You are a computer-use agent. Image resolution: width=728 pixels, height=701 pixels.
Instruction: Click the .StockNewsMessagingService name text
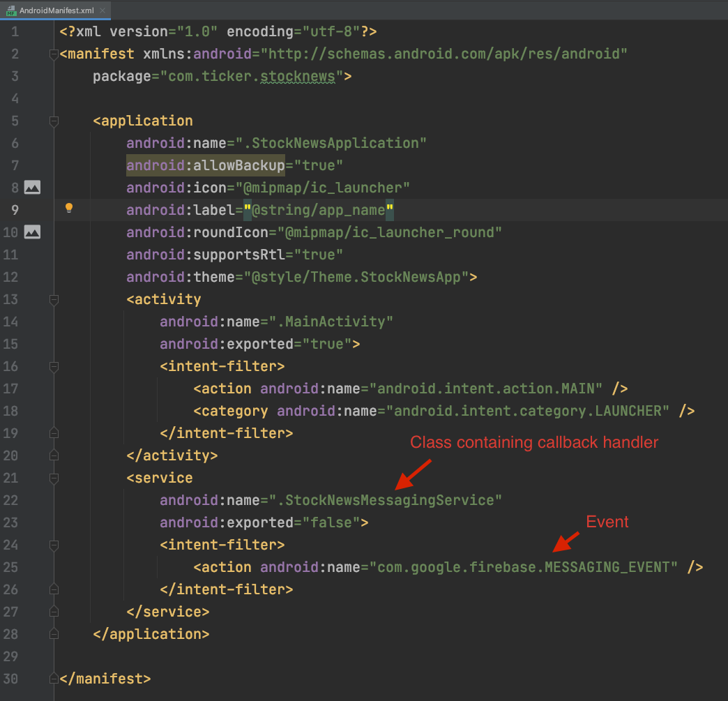click(x=390, y=500)
